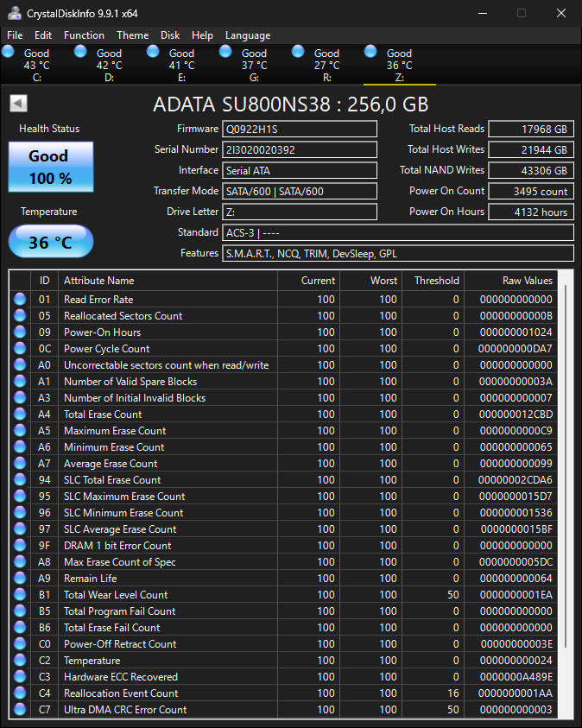Select the C: drive status orb
Viewport: 582px width, 728px height.
tap(8, 51)
